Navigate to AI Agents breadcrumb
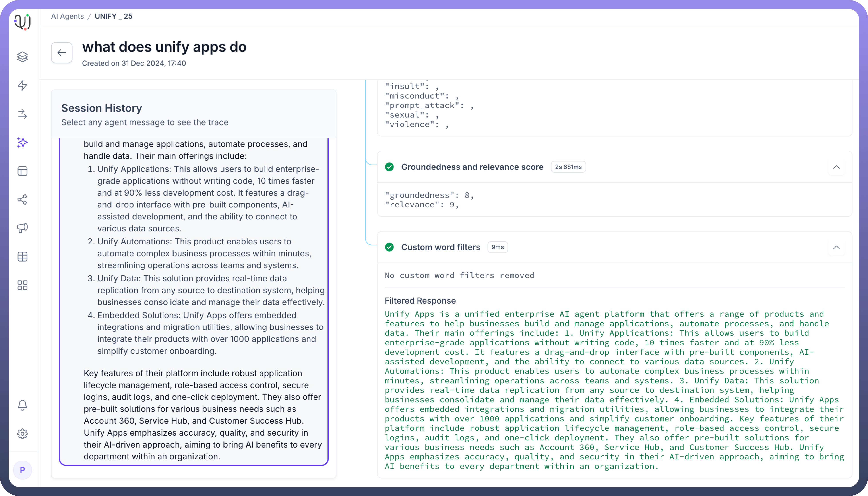 tap(68, 16)
